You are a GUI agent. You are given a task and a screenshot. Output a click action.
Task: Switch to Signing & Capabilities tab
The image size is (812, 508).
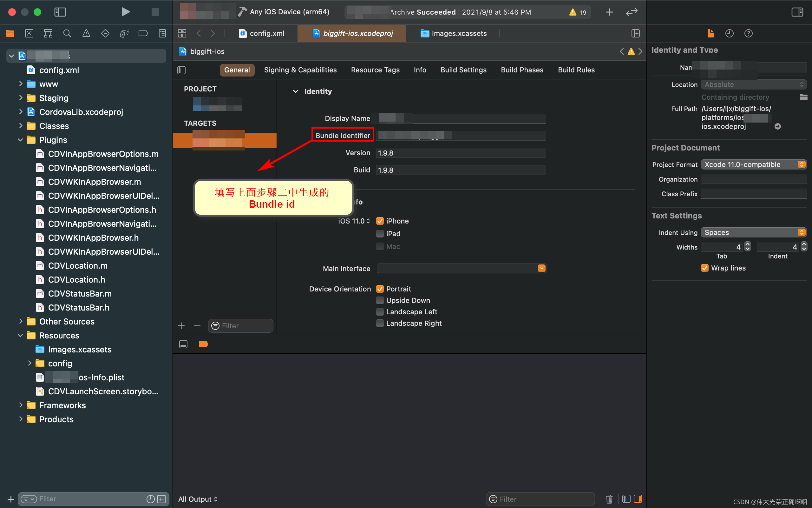pos(300,70)
